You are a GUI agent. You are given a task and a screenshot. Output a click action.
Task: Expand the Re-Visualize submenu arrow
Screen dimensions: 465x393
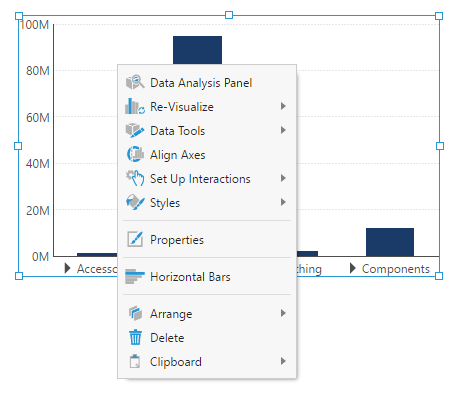click(283, 106)
